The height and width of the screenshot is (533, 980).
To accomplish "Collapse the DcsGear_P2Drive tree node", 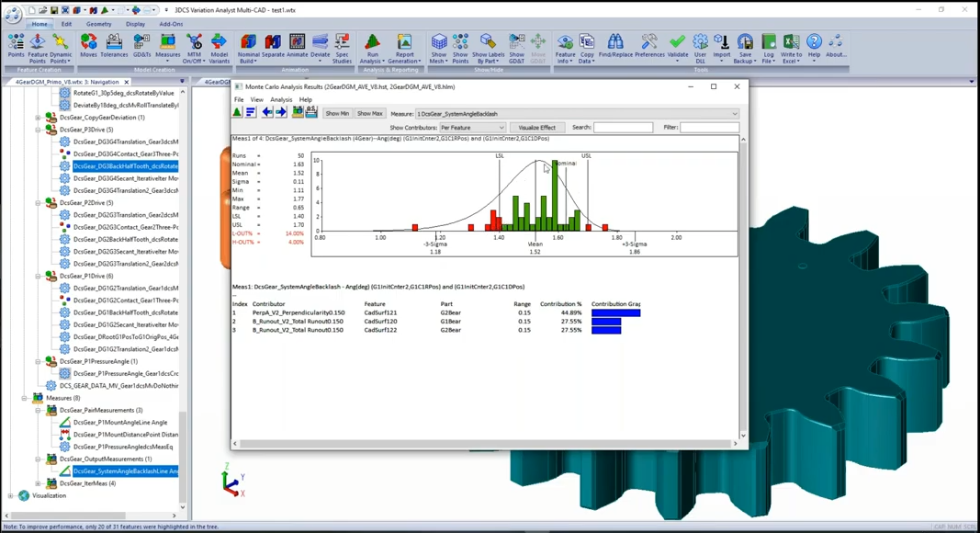I will point(38,203).
